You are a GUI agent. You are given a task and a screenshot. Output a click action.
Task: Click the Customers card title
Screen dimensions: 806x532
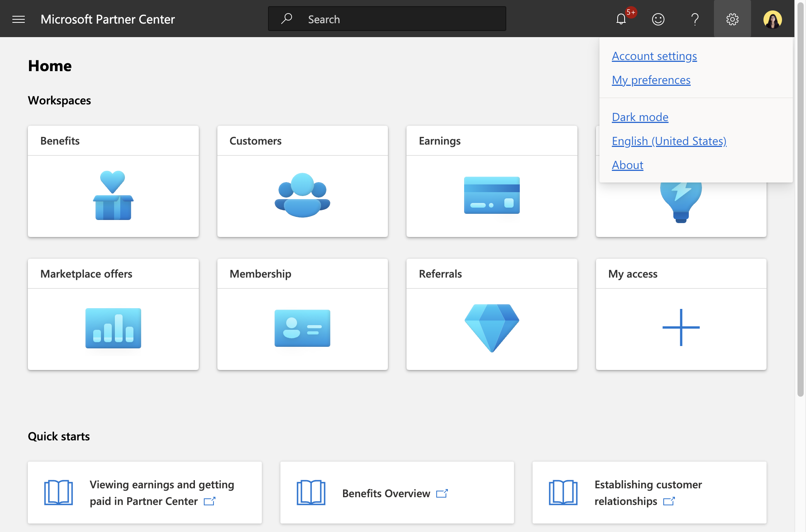256,141
